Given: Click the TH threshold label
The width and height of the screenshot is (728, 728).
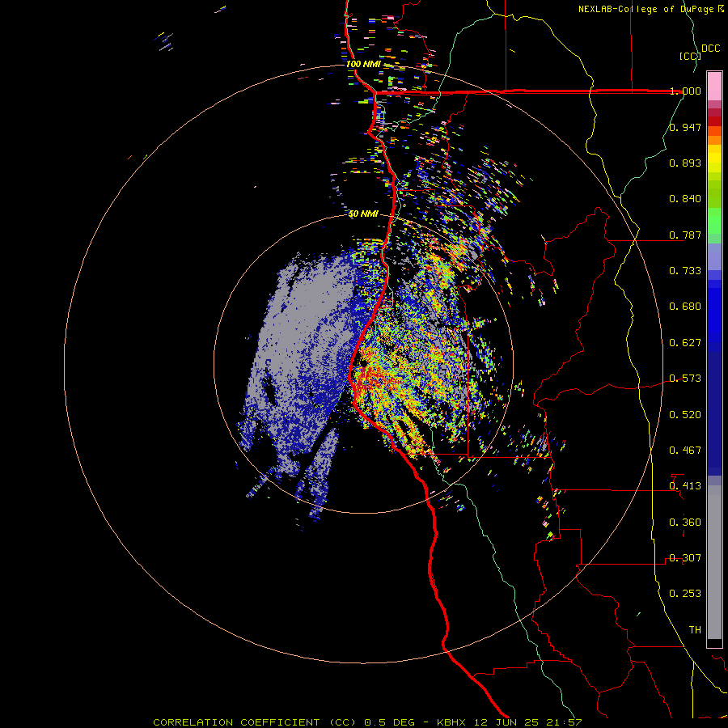Looking at the screenshot, I should pyautogui.click(x=695, y=630).
